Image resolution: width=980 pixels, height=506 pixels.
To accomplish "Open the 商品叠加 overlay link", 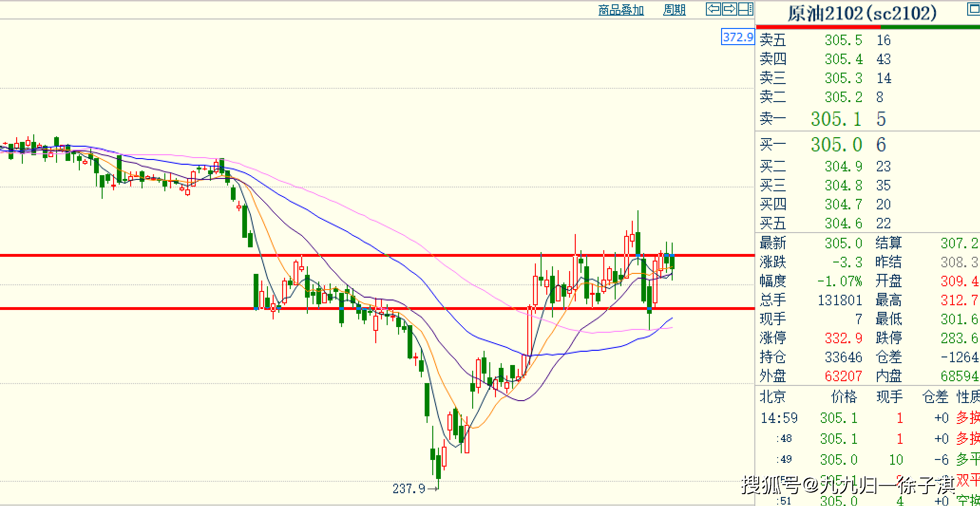I will click(621, 10).
